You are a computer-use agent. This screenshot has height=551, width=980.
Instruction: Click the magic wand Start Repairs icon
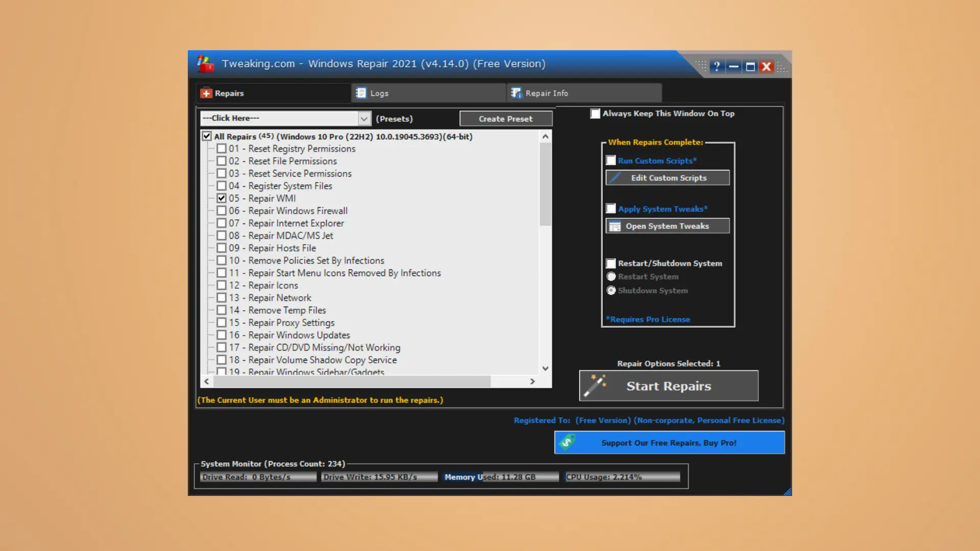tap(595, 386)
